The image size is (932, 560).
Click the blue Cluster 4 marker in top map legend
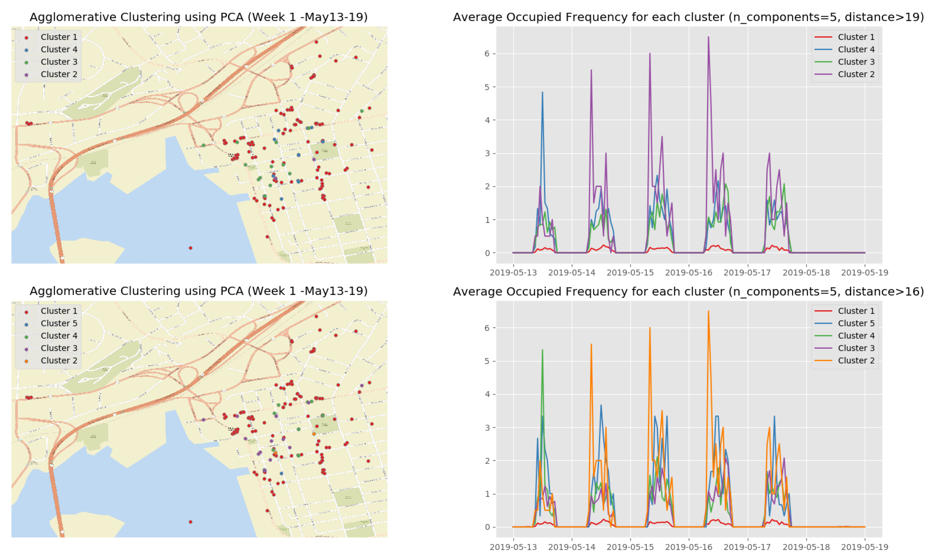click(27, 50)
